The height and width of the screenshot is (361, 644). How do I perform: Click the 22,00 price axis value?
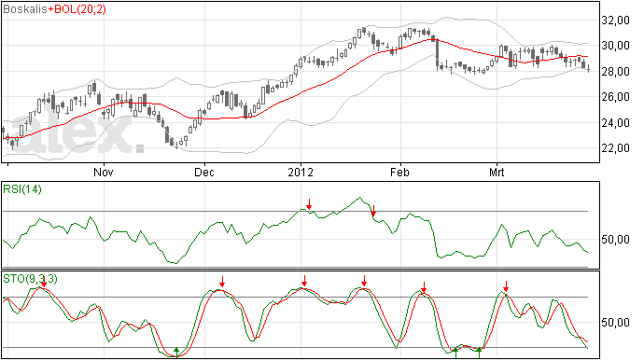point(615,148)
